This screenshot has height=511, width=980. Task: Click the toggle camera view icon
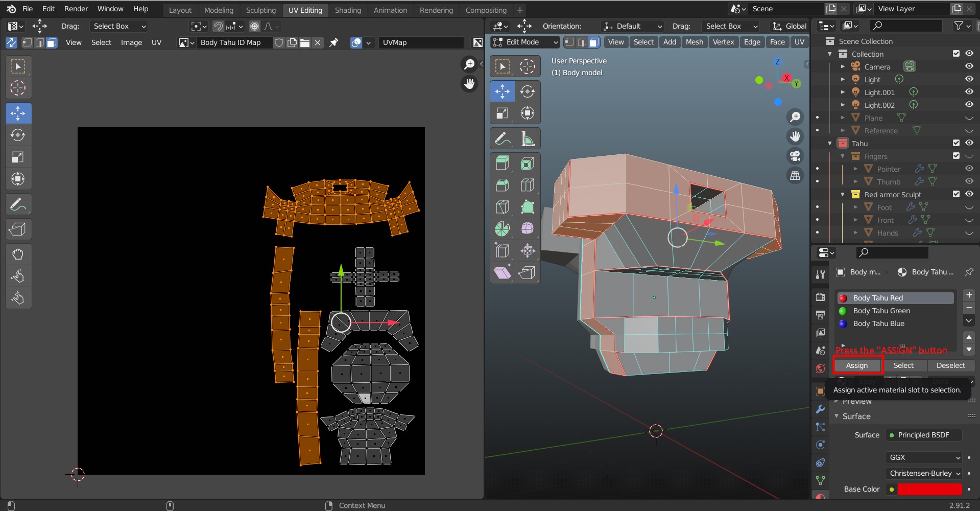795,156
